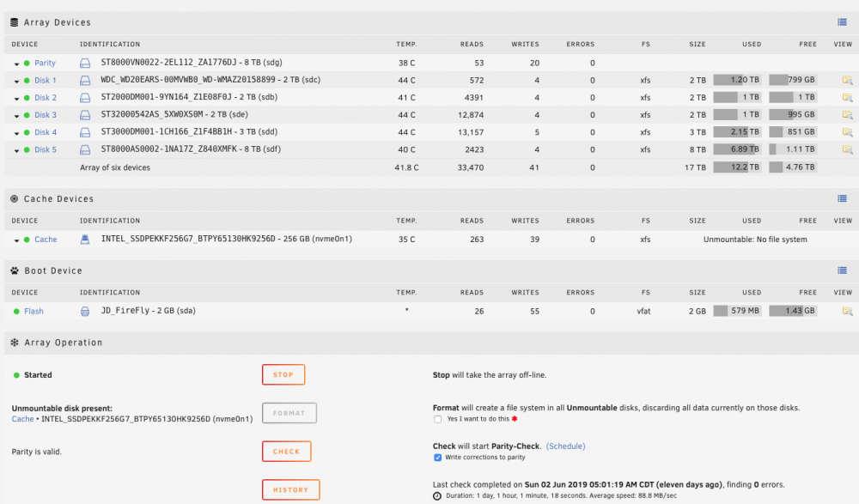Click the Parity green status dot

click(27, 63)
